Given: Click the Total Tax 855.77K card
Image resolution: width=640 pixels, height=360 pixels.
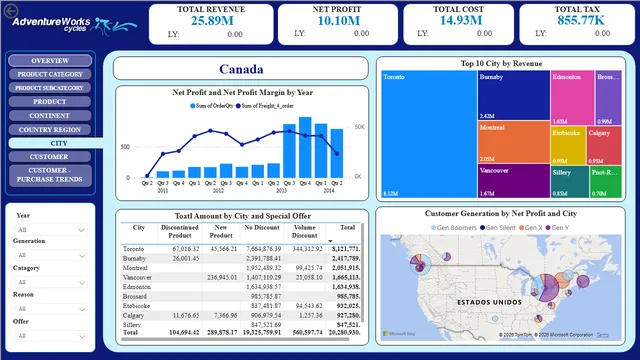Looking at the screenshot, I should 577,24.
